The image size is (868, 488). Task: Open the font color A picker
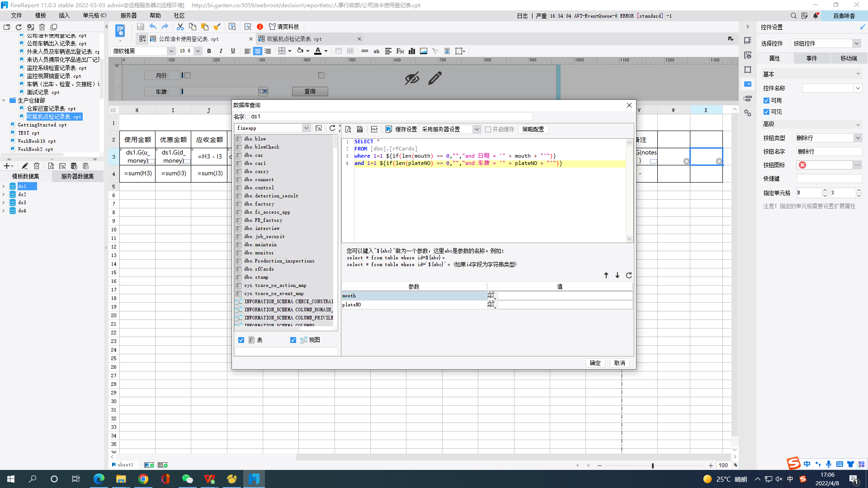[318, 51]
